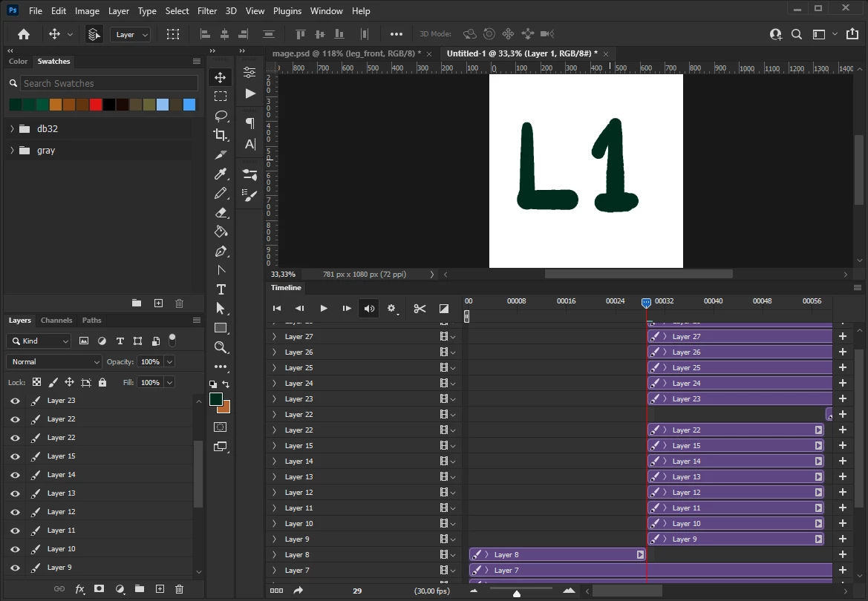Select the Horizontal Type tool

(x=221, y=289)
